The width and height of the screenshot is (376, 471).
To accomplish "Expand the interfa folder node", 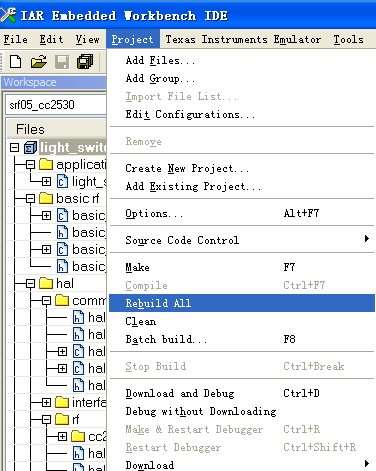I will (46, 402).
